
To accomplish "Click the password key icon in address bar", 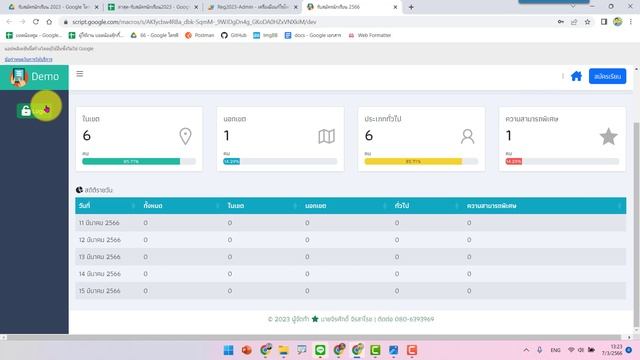I will [561, 22].
